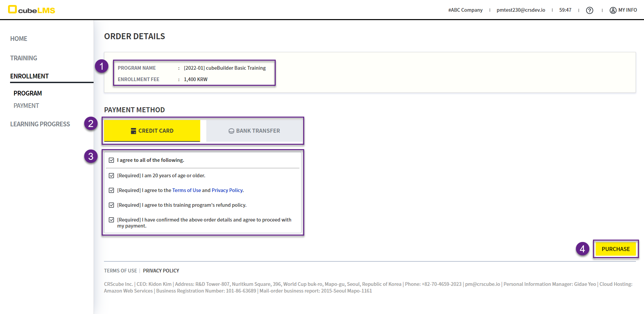Open LEARNING PROGRESS in the sidebar
This screenshot has width=644, height=314.
pyautogui.click(x=40, y=124)
